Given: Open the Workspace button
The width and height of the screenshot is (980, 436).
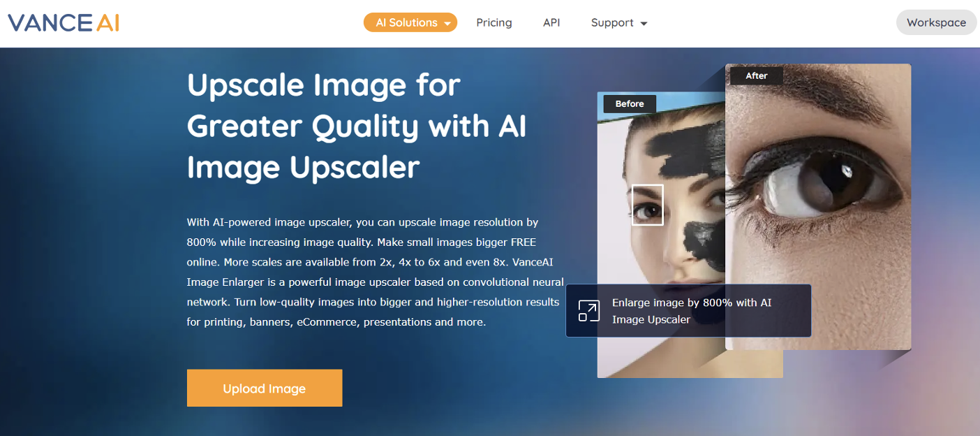Looking at the screenshot, I should pos(936,22).
